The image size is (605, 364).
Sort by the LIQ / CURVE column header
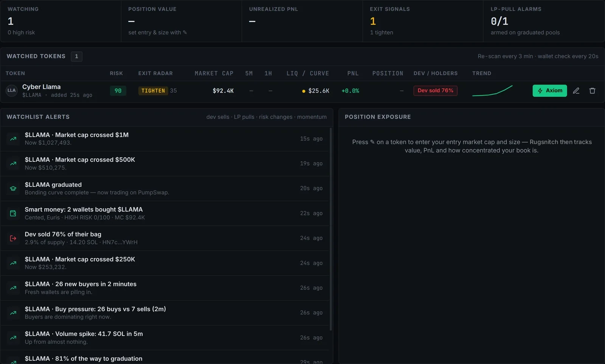[x=308, y=73]
